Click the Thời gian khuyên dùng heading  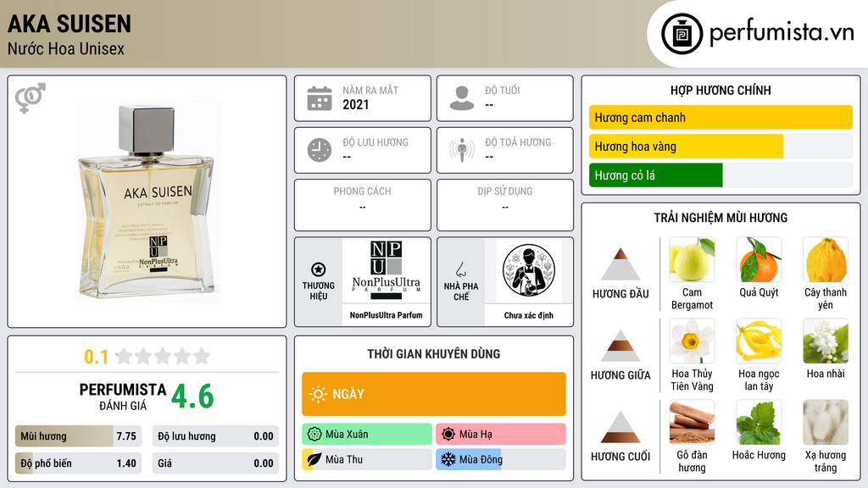(434, 354)
